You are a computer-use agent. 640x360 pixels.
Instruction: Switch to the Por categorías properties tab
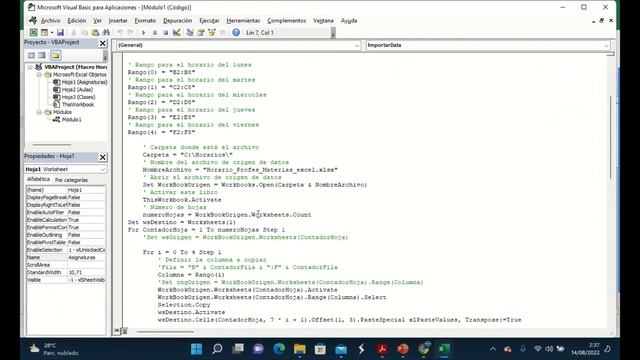[x=71, y=180]
